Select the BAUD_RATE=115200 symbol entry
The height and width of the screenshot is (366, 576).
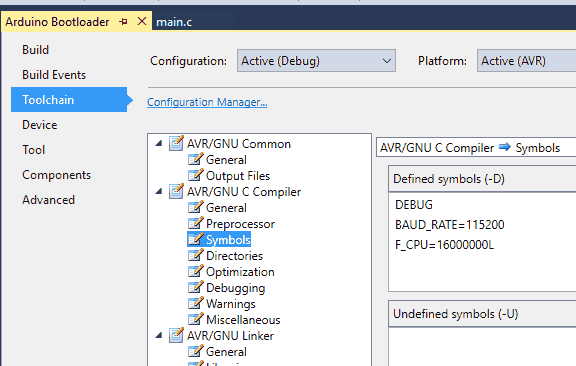pyautogui.click(x=450, y=225)
